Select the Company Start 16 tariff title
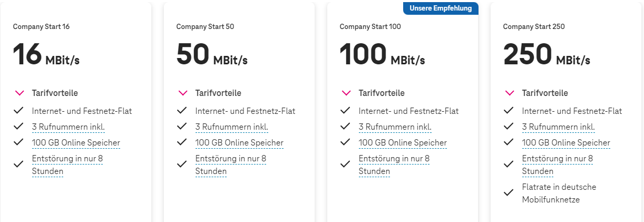The width and height of the screenshot is (644, 222). pos(41,27)
